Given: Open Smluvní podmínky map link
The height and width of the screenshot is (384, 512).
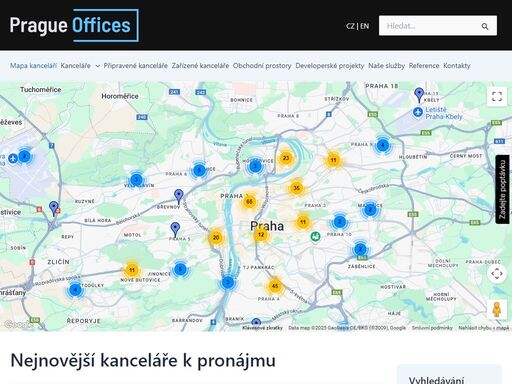Looking at the screenshot, I should click(432, 328).
